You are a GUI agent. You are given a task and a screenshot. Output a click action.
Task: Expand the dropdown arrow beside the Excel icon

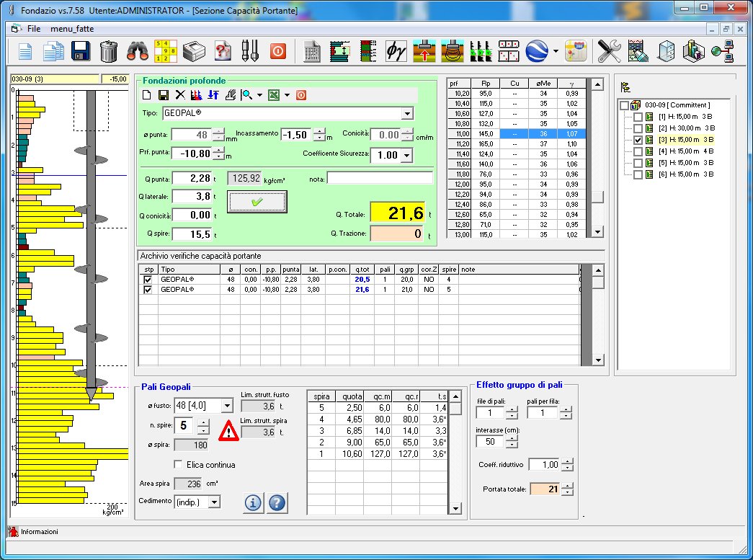pos(288,95)
